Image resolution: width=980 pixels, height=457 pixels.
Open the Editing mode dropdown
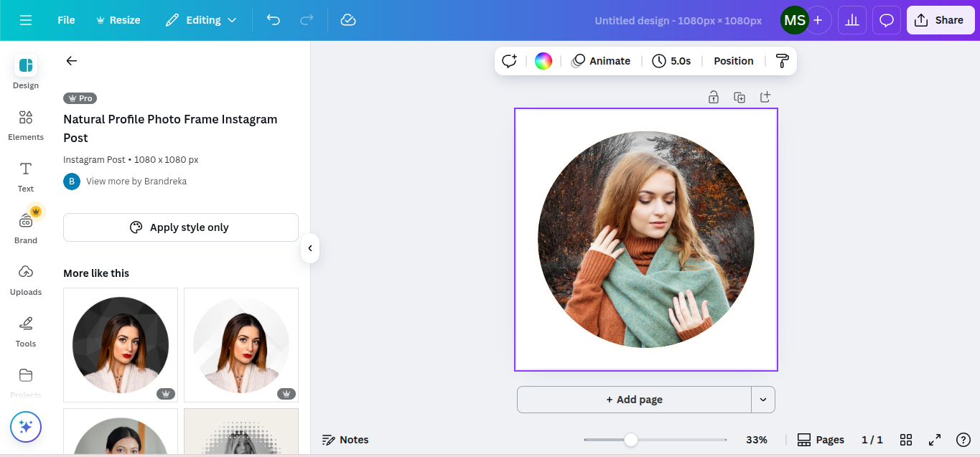[x=201, y=20]
